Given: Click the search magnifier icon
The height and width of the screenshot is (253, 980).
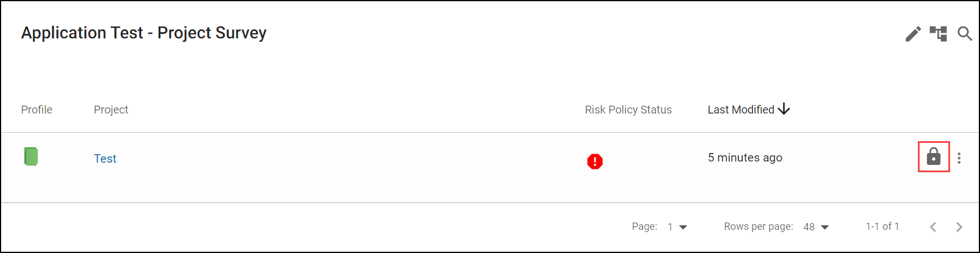Looking at the screenshot, I should pyautogui.click(x=965, y=34).
